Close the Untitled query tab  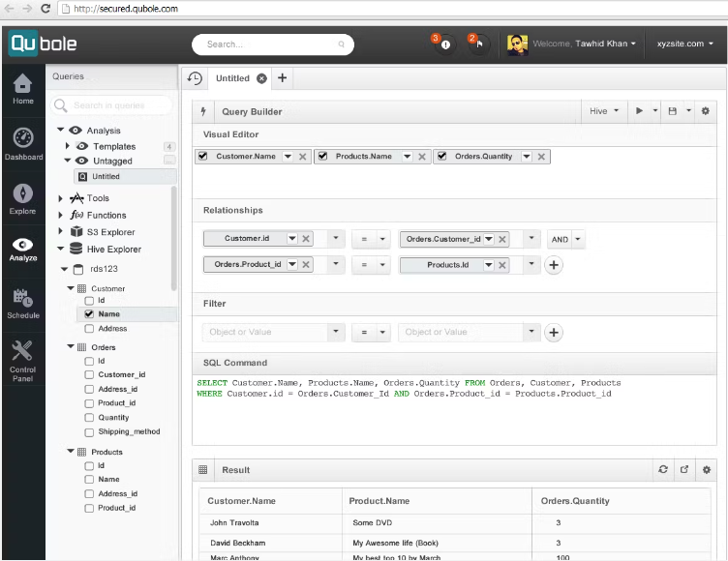[x=261, y=78]
